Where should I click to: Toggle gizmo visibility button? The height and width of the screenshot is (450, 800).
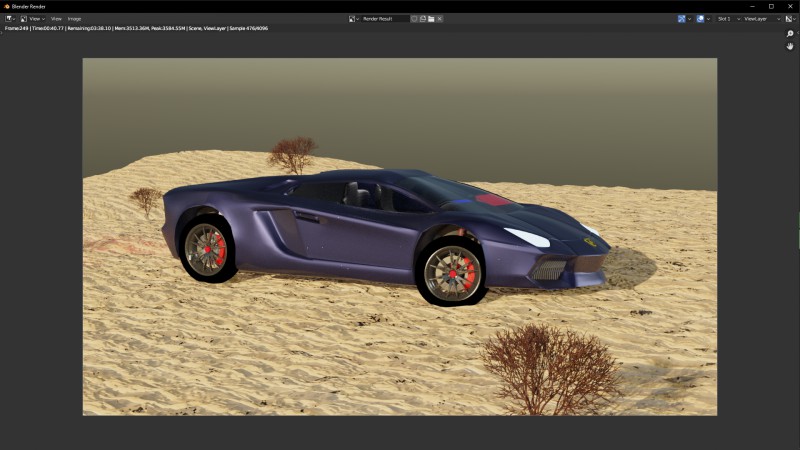(682, 19)
